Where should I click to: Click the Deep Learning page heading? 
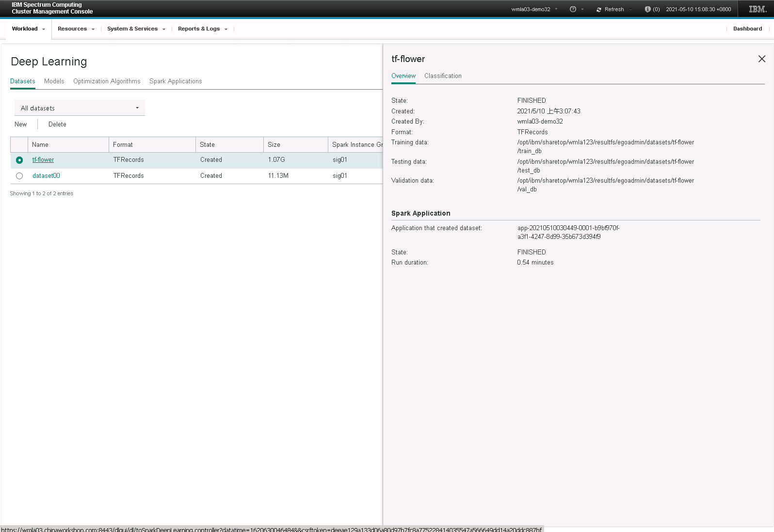pos(49,62)
